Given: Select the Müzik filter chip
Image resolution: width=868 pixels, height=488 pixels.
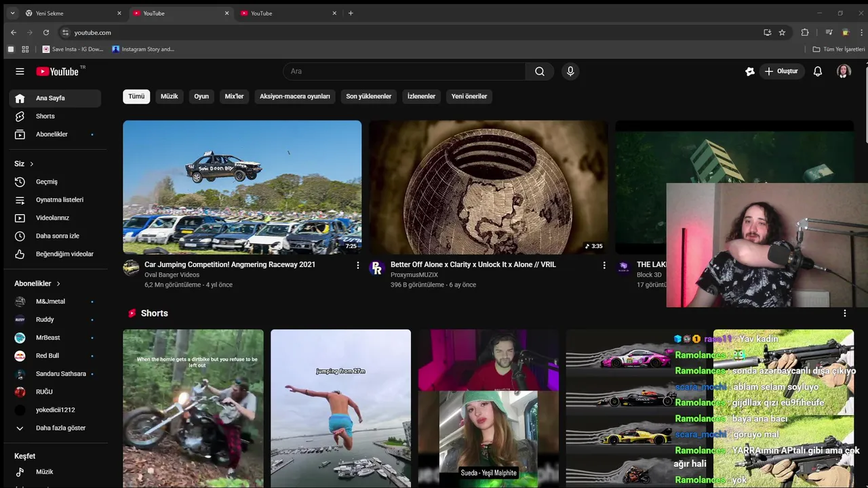Looking at the screenshot, I should [x=170, y=96].
